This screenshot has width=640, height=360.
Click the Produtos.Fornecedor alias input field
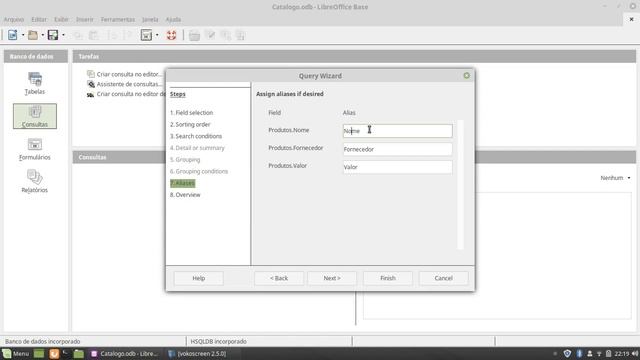[x=398, y=149]
